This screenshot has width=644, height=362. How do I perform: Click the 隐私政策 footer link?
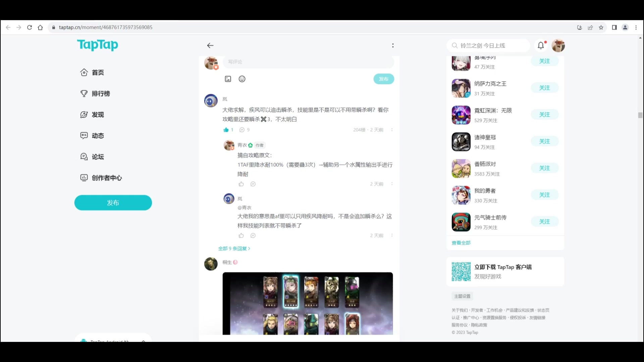(479, 325)
